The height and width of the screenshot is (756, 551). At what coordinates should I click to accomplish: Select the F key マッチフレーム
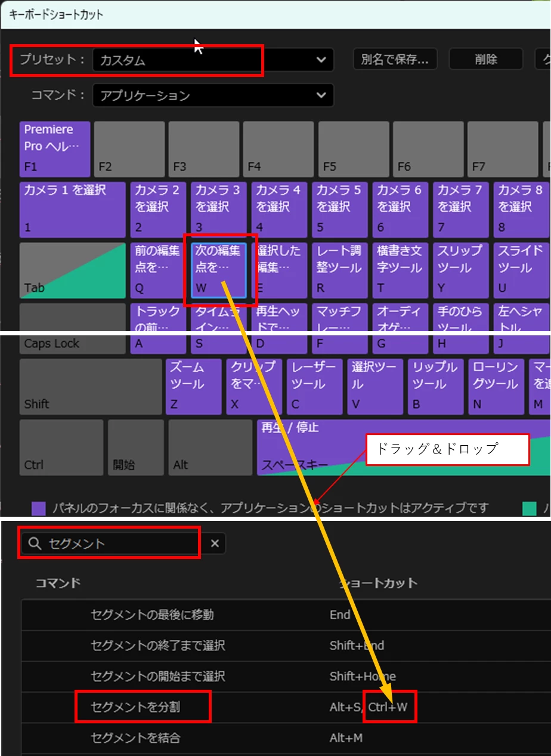(x=339, y=329)
